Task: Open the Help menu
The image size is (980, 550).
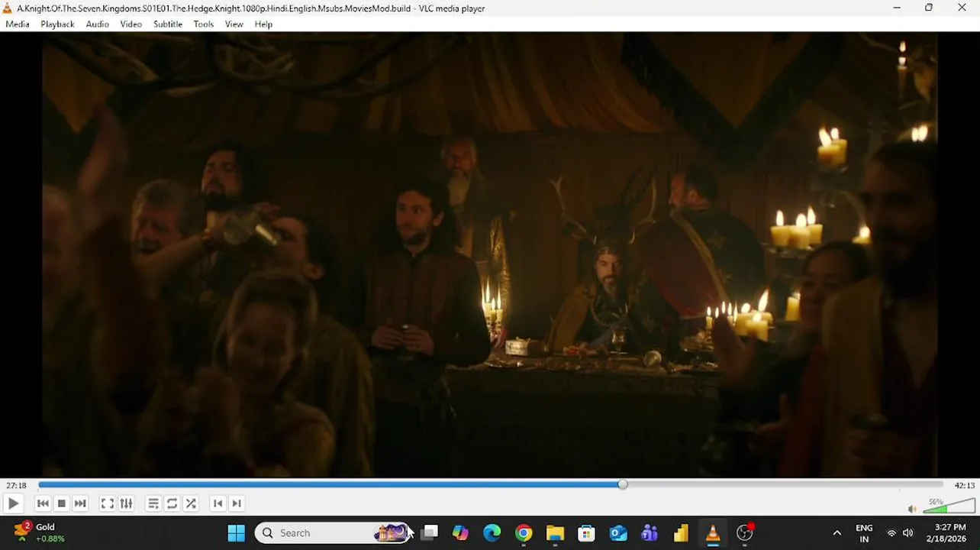Action: 263,24
